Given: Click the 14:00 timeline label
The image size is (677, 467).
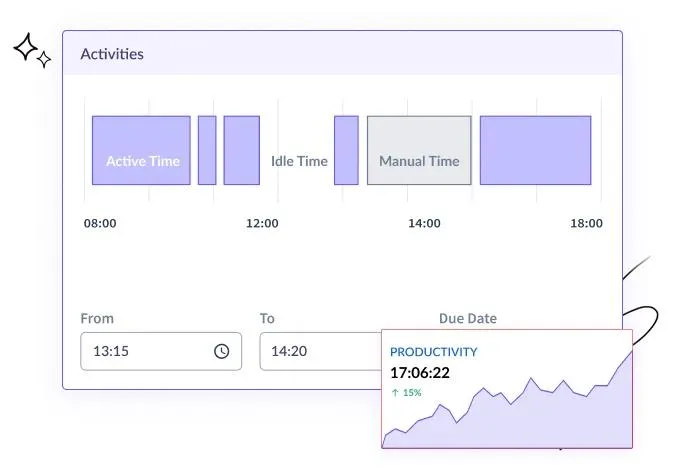Looking at the screenshot, I should pyautogui.click(x=424, y=223).
